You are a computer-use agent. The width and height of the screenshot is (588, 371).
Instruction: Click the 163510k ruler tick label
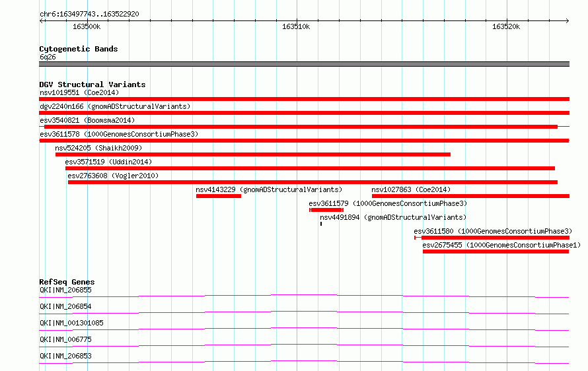point(296,26)
